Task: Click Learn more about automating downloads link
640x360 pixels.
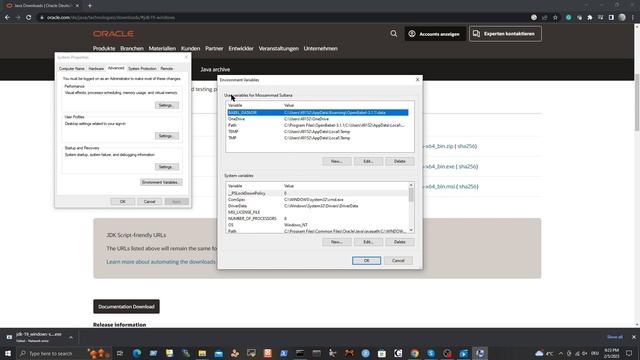Action: [x=161, y=262]
